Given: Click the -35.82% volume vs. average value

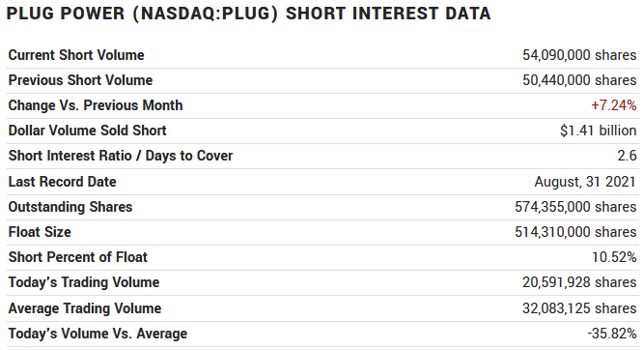Looking at the screenshot, I should [x=611, y=334].
